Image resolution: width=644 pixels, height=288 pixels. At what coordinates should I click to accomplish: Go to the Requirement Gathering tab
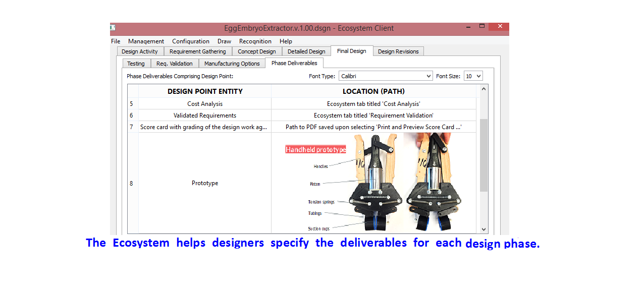[197, 51]
